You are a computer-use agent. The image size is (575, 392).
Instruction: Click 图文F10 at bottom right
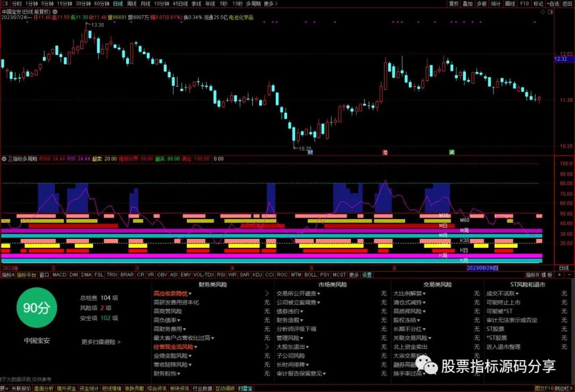pyautogui.click(x=544, y=388)
